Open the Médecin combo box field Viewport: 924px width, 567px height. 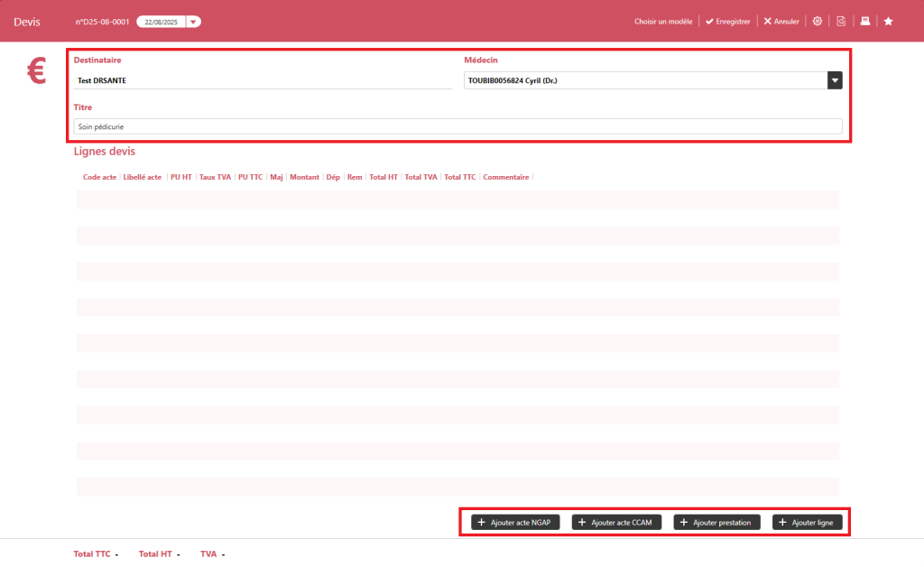click(x=645, y=80)
